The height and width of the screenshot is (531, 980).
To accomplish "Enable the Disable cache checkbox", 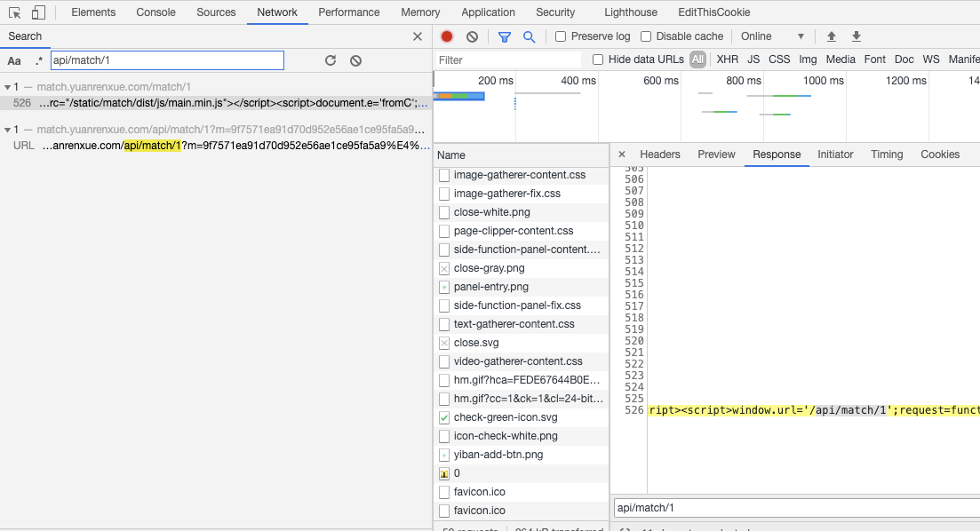I will click(x=646, y=36).
